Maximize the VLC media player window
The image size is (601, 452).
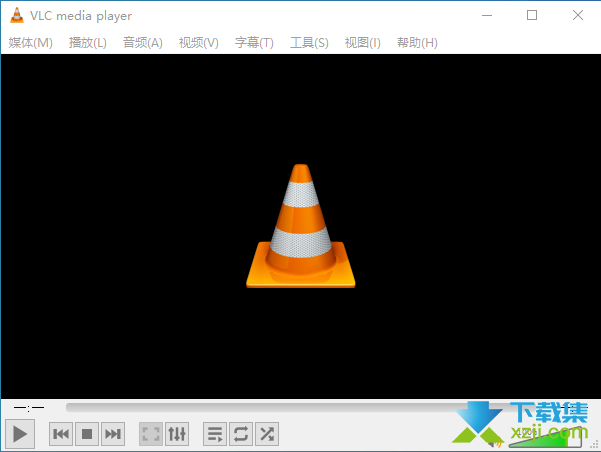(532, 15)
